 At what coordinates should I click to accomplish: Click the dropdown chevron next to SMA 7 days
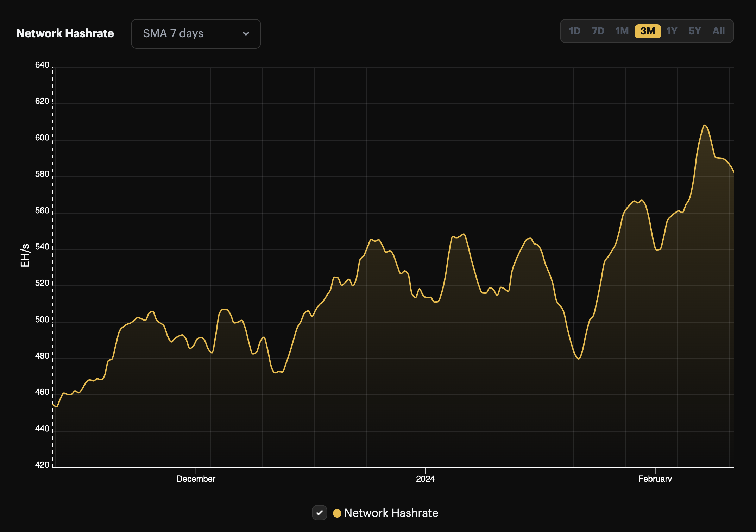[x=246, y=34]
